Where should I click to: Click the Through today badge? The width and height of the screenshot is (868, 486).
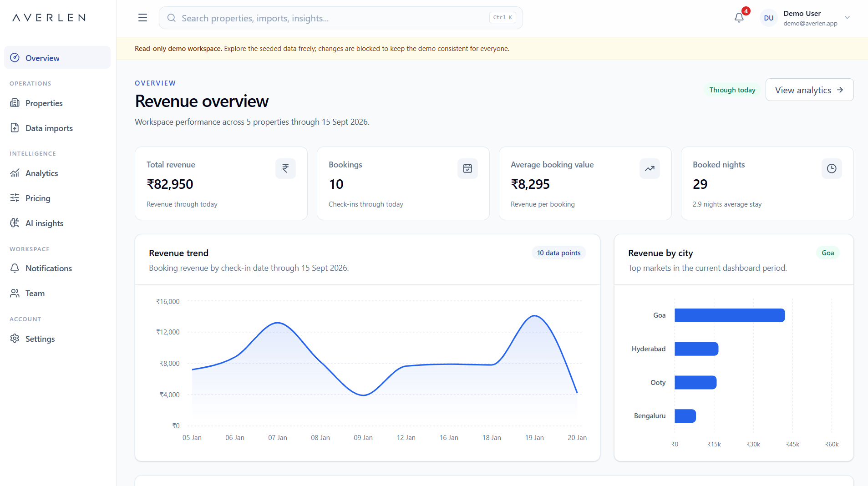pos(732,90)
